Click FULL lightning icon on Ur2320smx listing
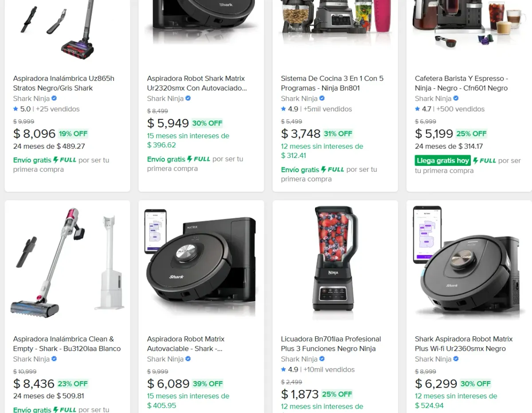 click(190, 159)
